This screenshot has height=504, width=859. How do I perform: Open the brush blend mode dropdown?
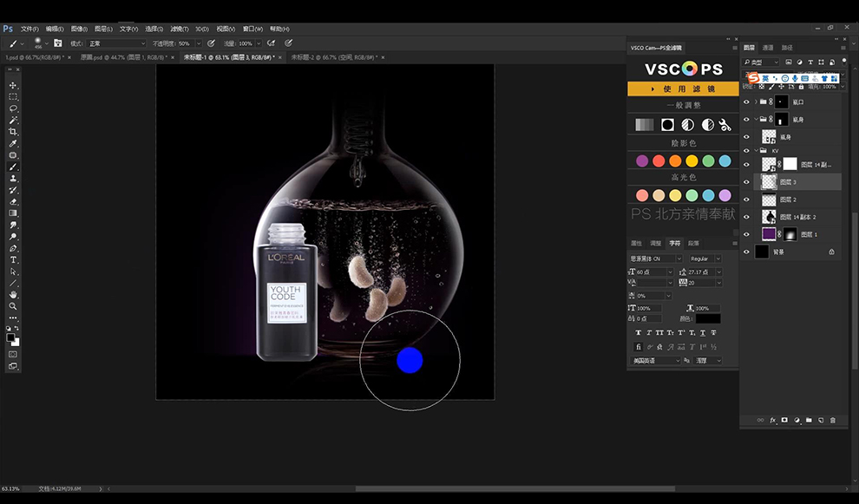(x=116, y=43)
